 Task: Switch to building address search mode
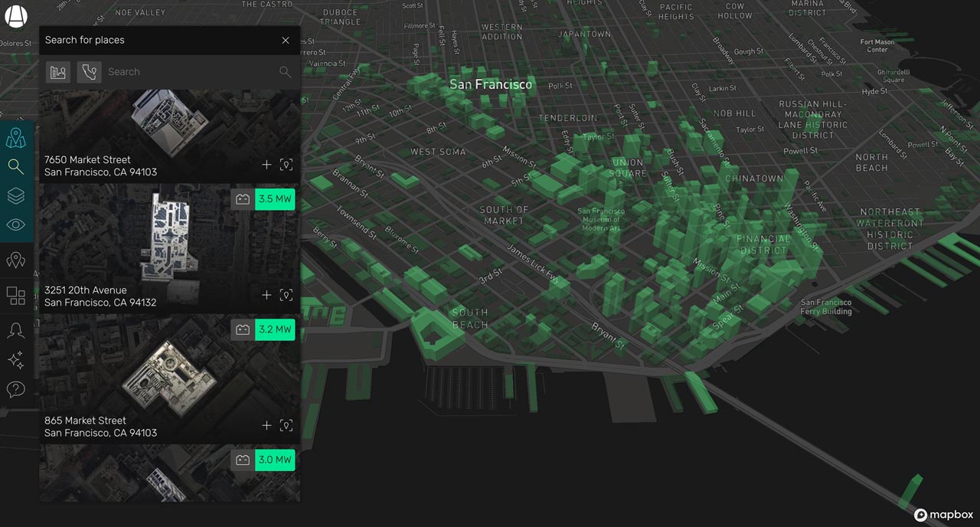coord(58,72)
